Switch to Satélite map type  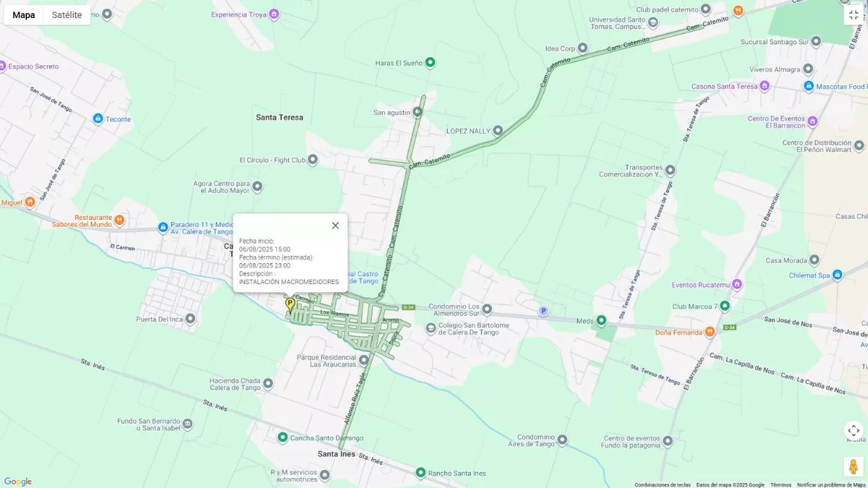[x=67, y=14]
